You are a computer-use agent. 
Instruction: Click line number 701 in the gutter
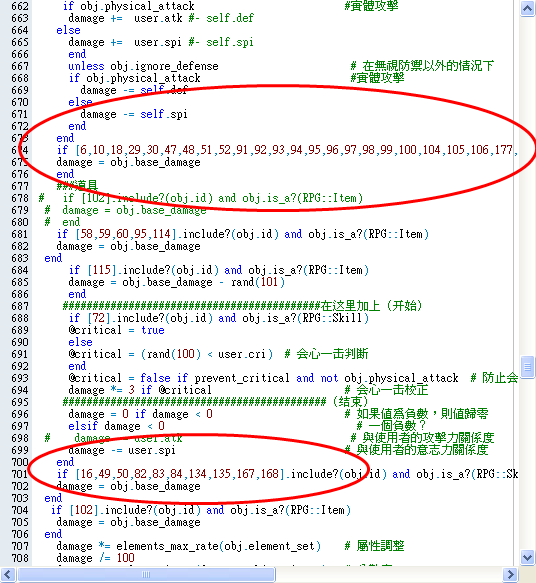pyautogui.click(x=20, y=474)
